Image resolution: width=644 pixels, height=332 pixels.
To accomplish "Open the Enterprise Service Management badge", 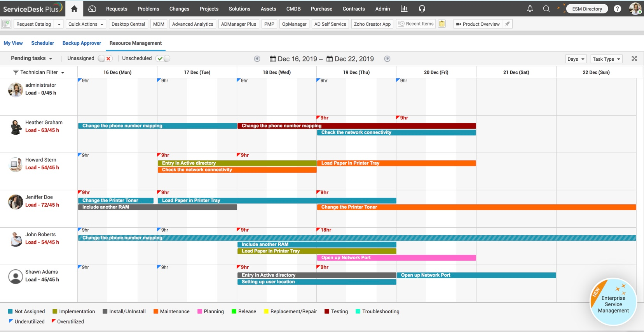I will (x=613, y=302).
